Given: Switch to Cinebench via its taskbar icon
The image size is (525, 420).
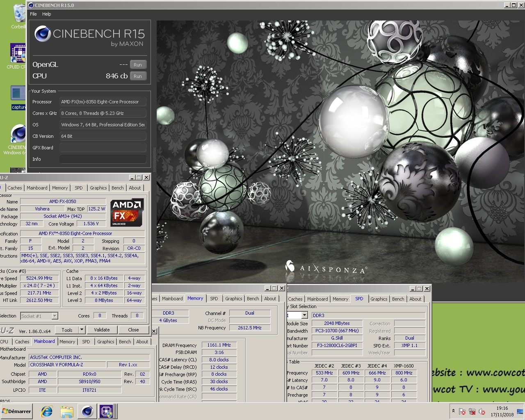Looking at the screenshot, I should (87, 411).
